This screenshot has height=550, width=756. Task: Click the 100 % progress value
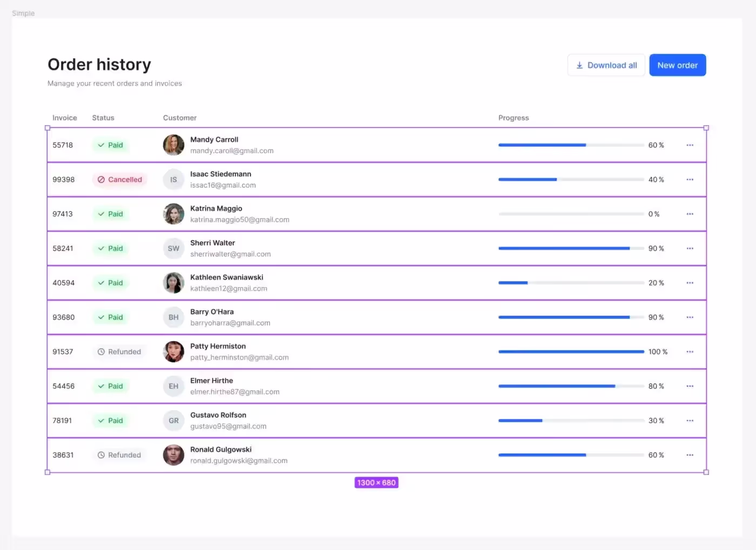point(658,352)
